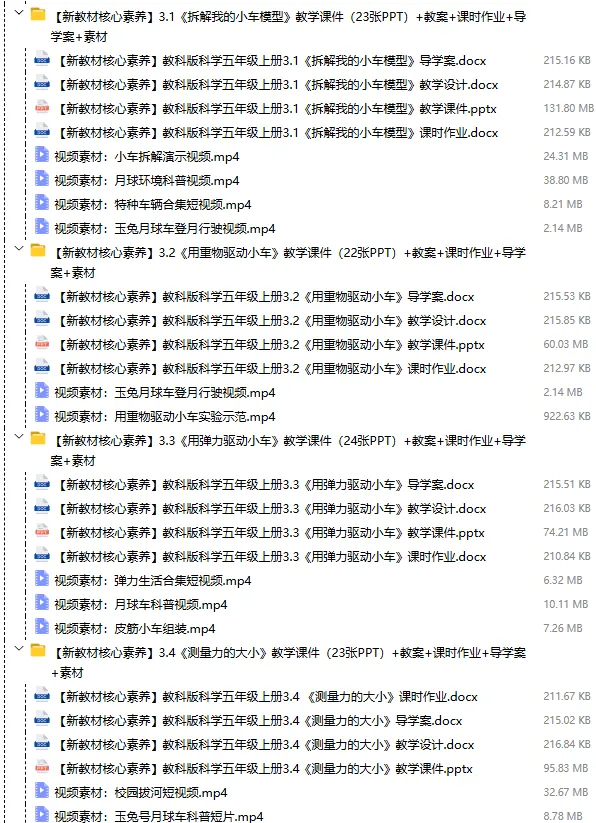This screenshot has height=823, width=596.
Task: Open 3.1 《拆解我的小车模型》 导学案.docx file name
Action: 270,61
